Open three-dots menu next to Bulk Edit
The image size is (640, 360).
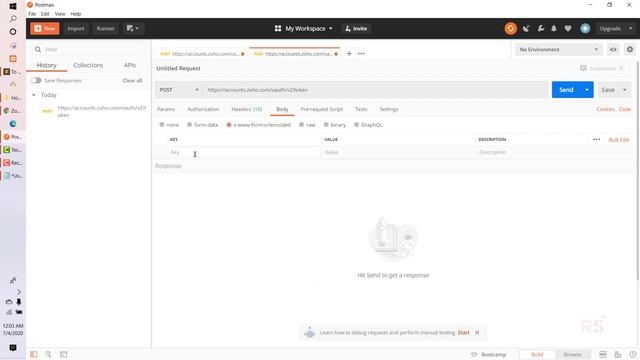click(x=596, y=140)
